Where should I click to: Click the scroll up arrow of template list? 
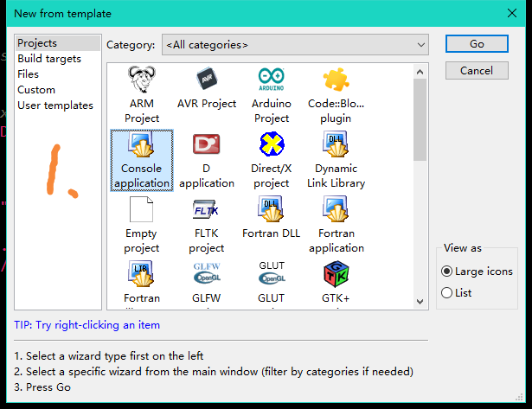pyautogui.click(x=420, y=72)
